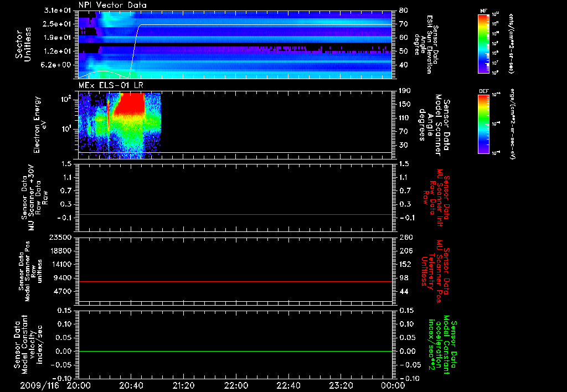Click the 14100 scanner position tick label

[x=60, y=264]
